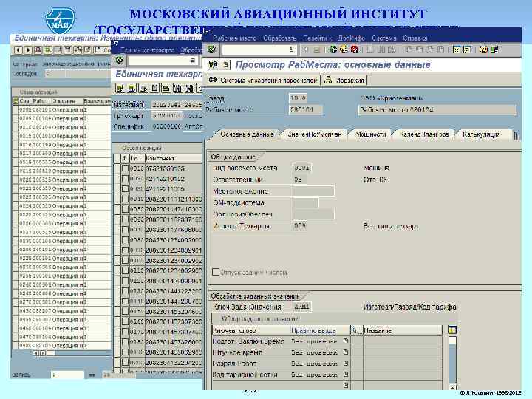Open rule dropdown for Штучное время row

[x=345, y=352]
